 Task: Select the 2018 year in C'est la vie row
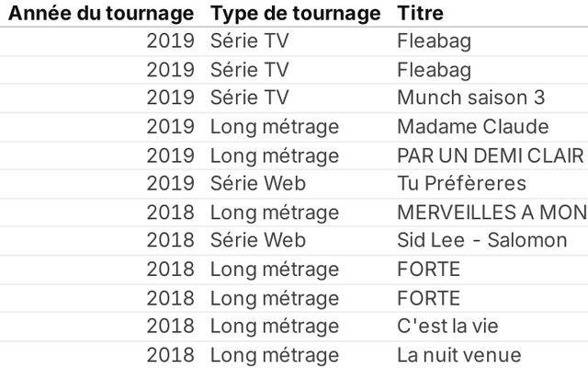click(170, 327)
